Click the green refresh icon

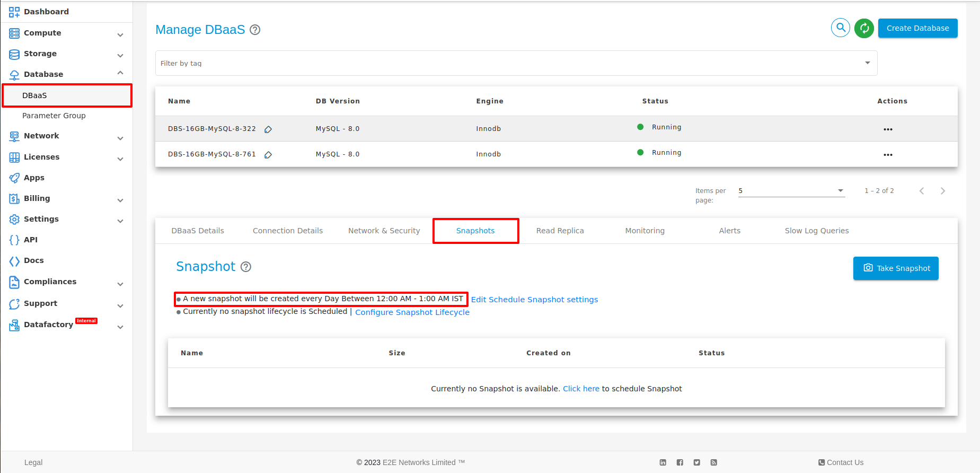tap(864, 28)
